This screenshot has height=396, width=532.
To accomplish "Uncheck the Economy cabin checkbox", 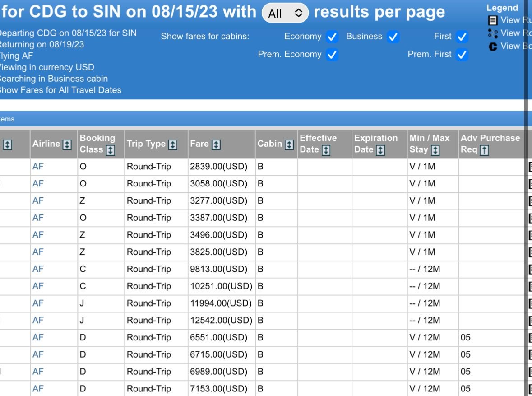I will pyautogui.click(x=332, y=37).
